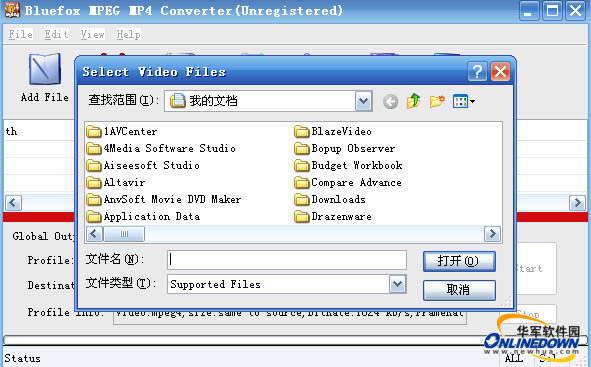Select the Compare Advance folder
The width and height of the screenshot is (591, 367).
click(348, 183)
